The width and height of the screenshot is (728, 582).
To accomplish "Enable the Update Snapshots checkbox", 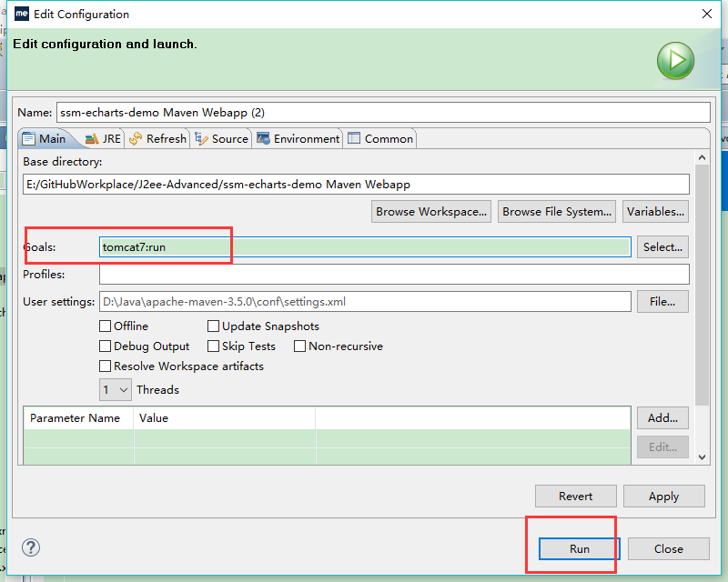I will [214, 326].
